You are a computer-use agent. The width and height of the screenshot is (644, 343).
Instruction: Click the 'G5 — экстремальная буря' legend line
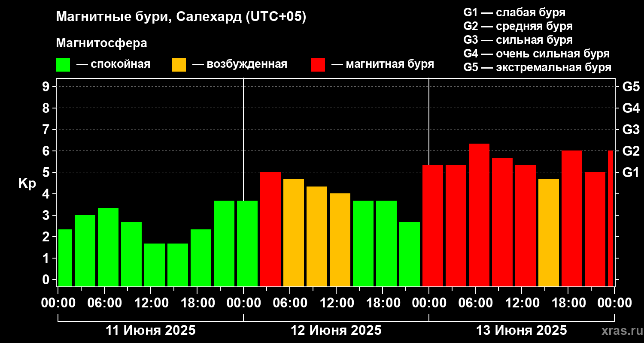pos(538,67)
